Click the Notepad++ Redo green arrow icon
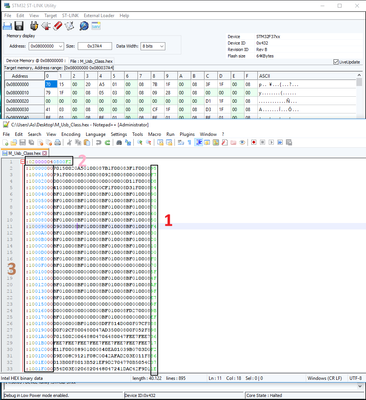The height and width of the screenshot is (400, 366). 107,142
